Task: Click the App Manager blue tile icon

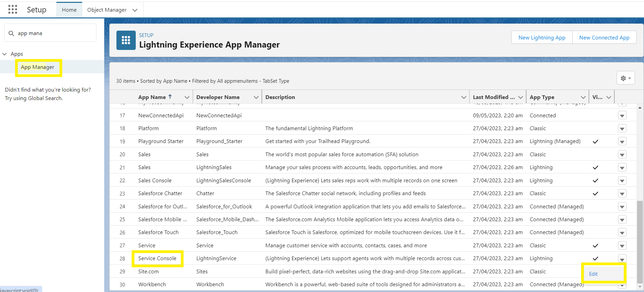Action: point(126,40)
